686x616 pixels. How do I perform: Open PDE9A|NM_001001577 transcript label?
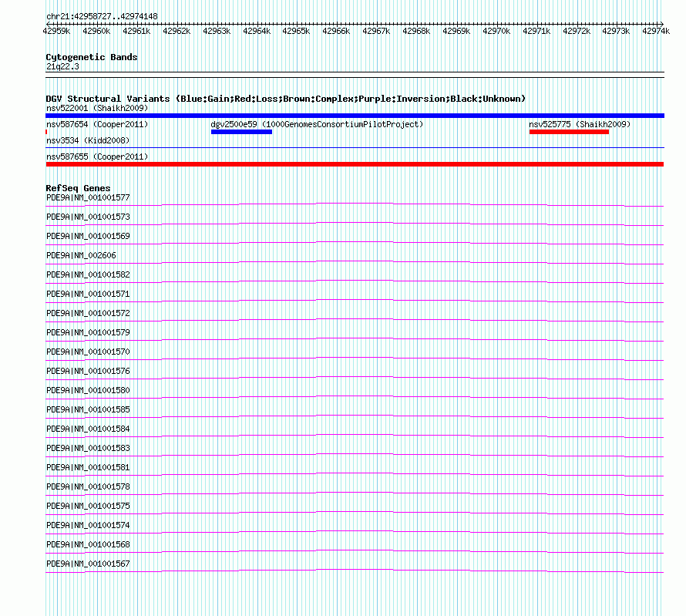click(x=88, y=197)
